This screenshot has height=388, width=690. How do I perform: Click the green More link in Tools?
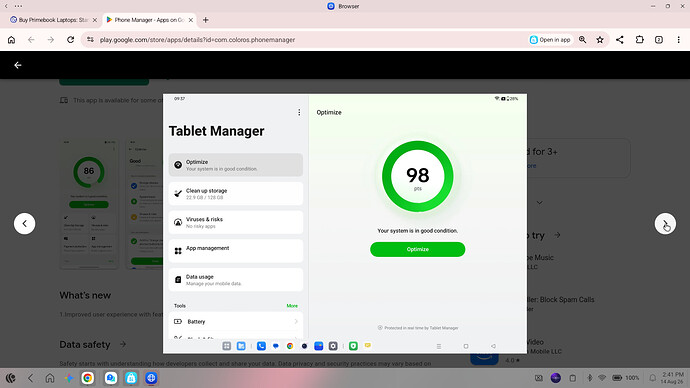292,306
